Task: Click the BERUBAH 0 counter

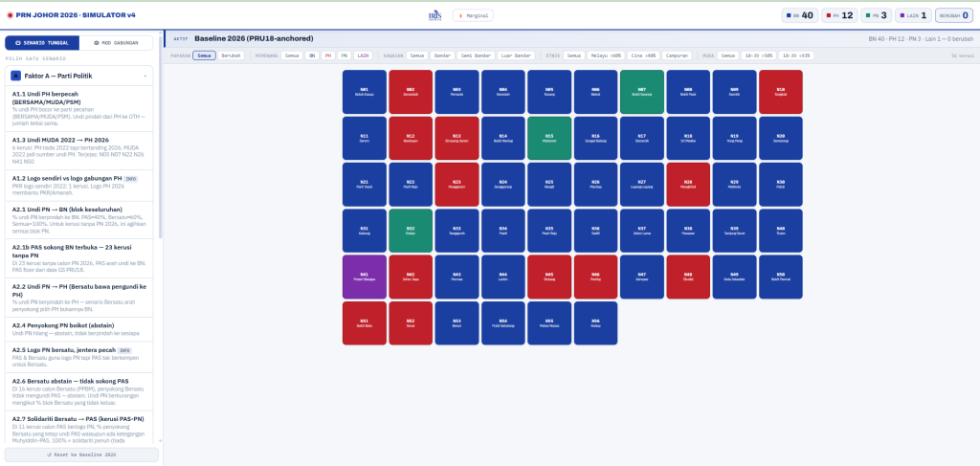Action: tap(954, 15)
